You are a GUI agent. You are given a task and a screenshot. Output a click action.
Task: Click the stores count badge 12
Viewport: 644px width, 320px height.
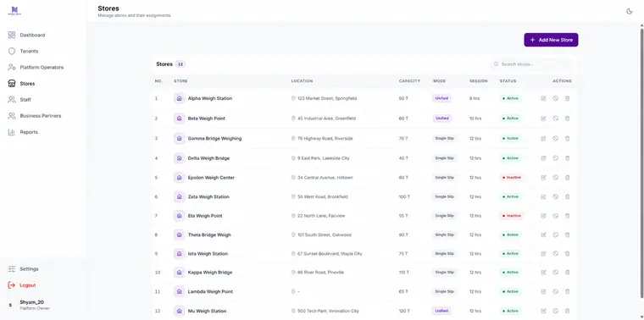[x=180, y=64]
